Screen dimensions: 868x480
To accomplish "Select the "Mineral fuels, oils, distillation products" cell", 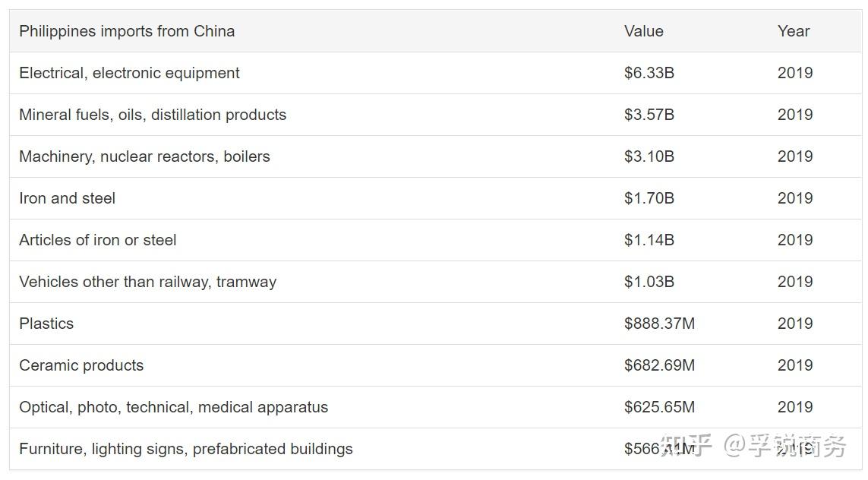I will (153, 115).
